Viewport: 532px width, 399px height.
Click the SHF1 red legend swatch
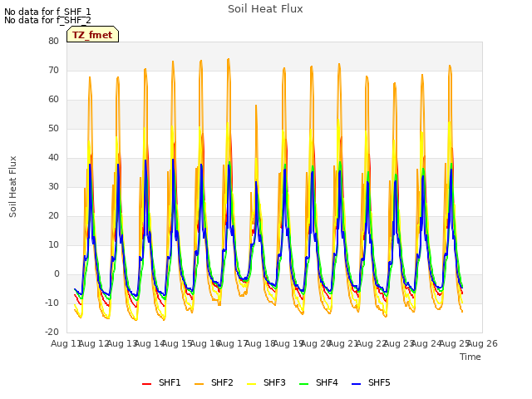coord(146,384)
